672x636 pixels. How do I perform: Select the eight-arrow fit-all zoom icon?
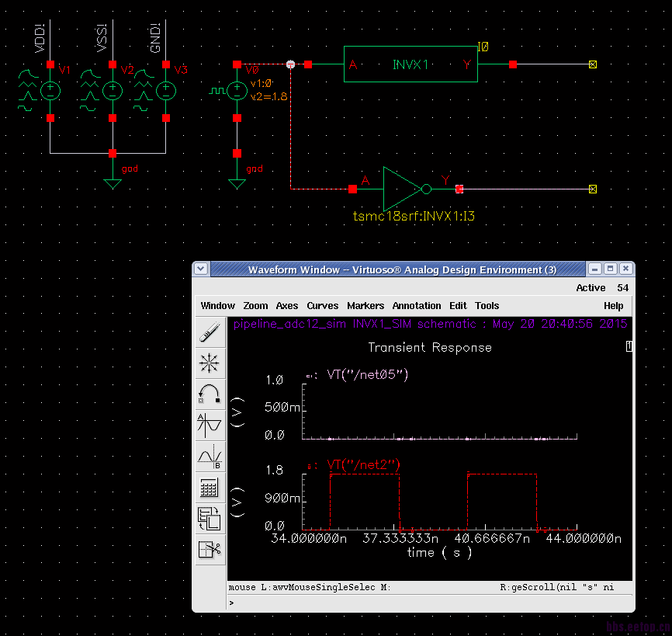pyautogui.click(x=210, y=363)
